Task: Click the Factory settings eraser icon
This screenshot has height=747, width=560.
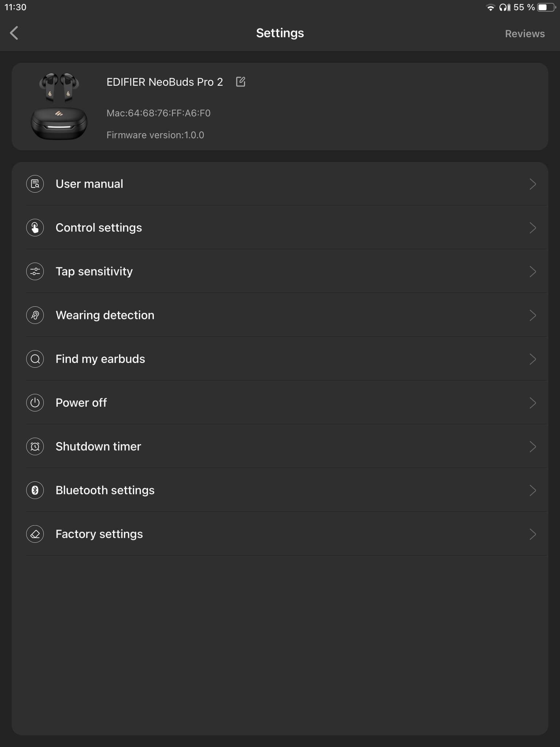Action: click(35, 534)
